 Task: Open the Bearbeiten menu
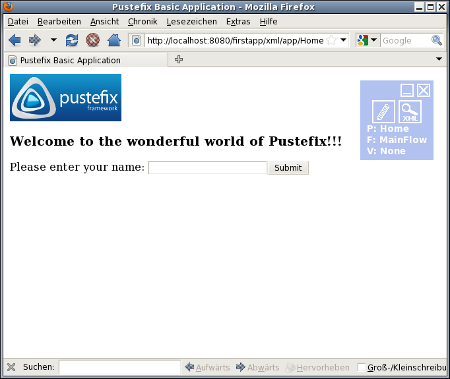point(59,22)
